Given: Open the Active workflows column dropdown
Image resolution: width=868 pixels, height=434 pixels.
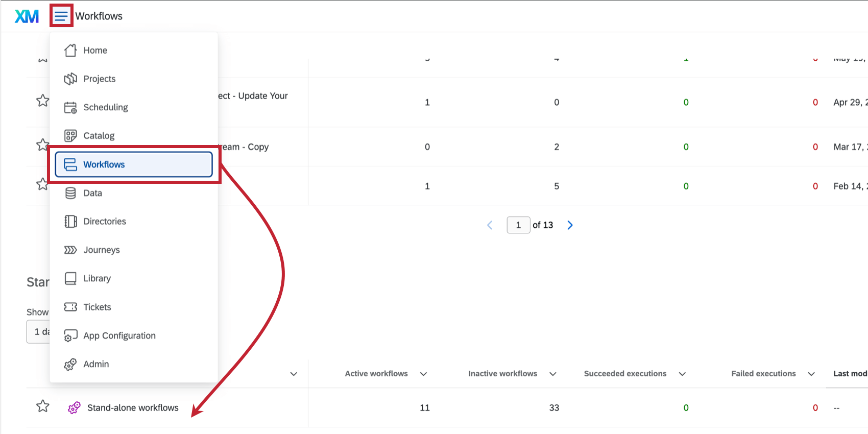Looking at the screenshot, I should point(424,373).
